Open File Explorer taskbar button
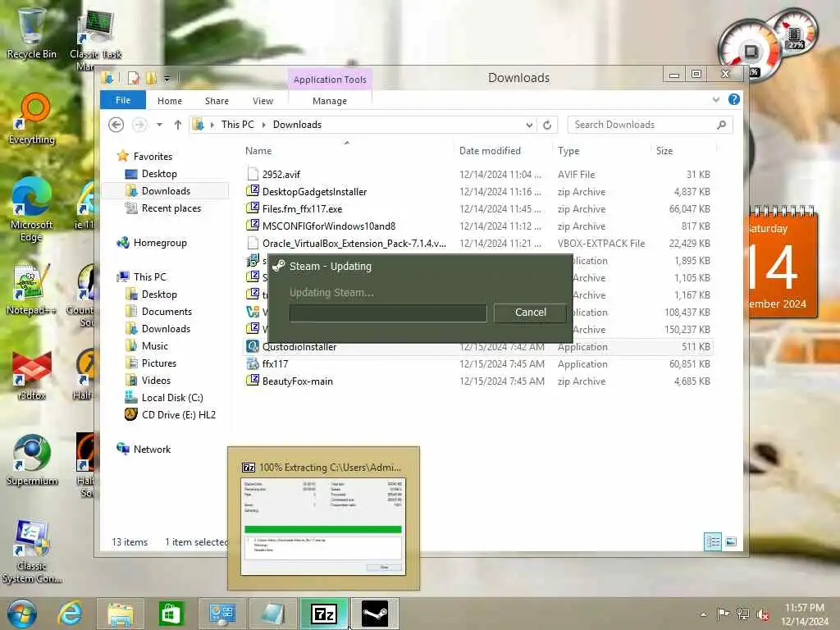Image resolution: width=840 pixels, height=630 pixels. coord(121,614)
